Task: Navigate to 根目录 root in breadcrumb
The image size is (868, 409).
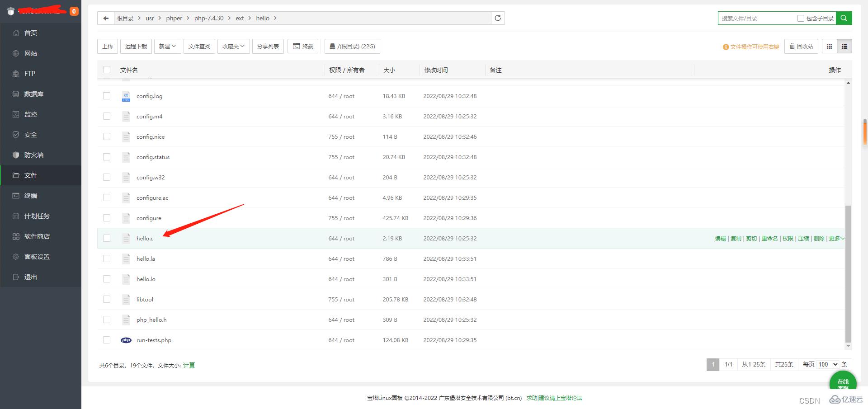Action: (125, 18)
